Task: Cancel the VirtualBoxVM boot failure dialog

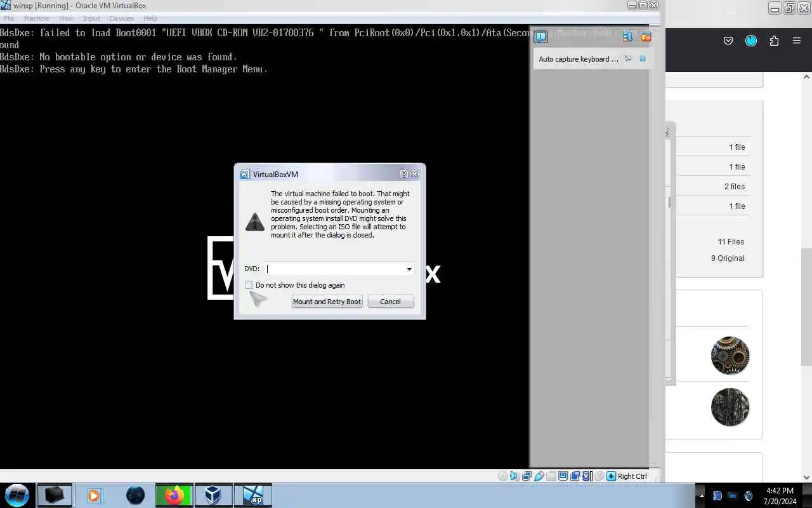Action: 390,302
